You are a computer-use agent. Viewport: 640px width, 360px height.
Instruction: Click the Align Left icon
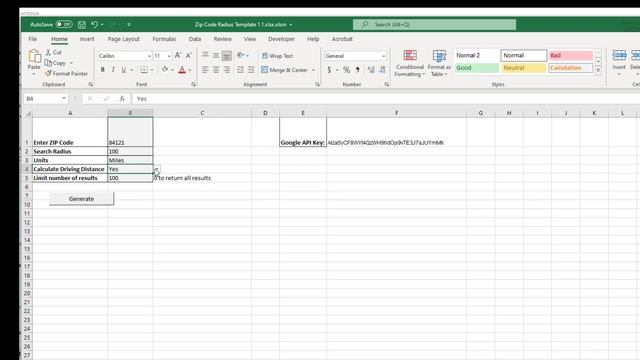pyautogui.click(x=205, y=70)
